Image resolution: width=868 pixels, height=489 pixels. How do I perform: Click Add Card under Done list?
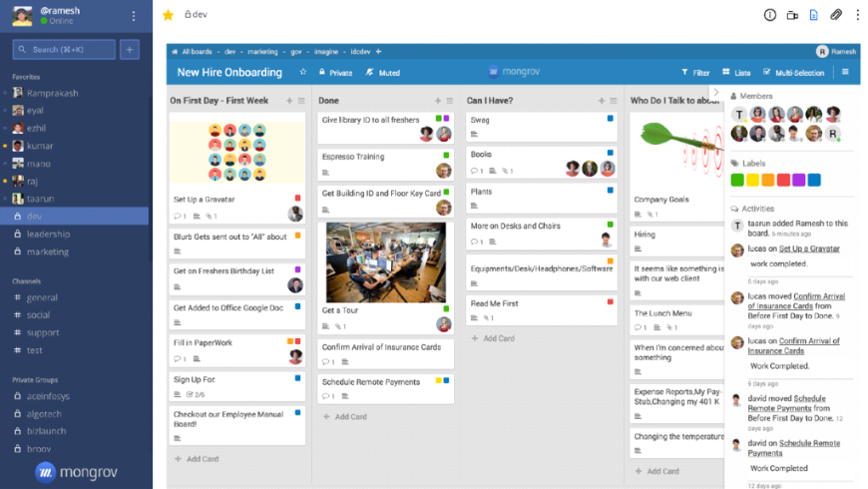pyautogui.click(x=345, y=417)
